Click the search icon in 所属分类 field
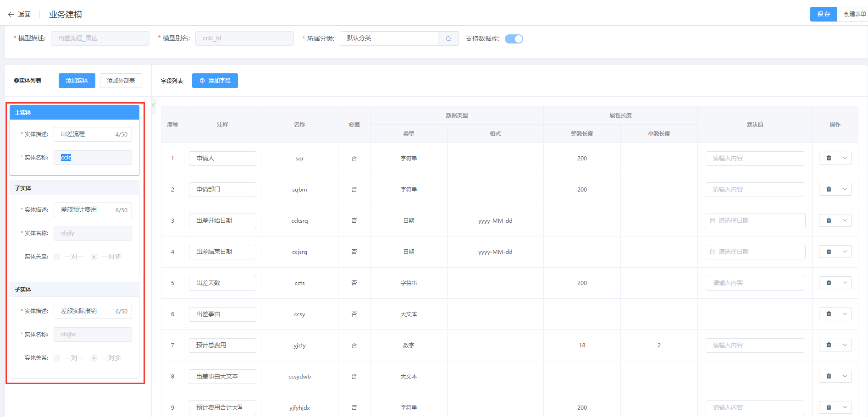Image resolution: width=868 pixels, height=417 pixels. 448,38
